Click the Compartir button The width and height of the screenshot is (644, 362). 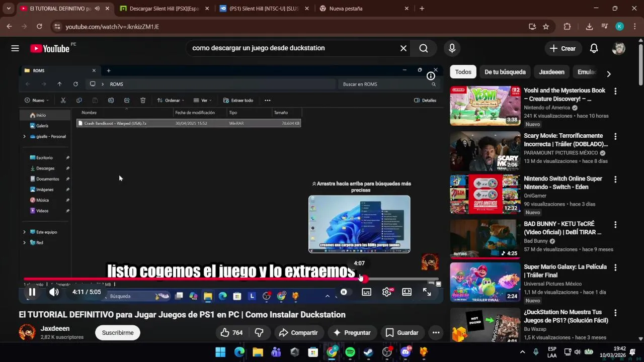point(298,333)
